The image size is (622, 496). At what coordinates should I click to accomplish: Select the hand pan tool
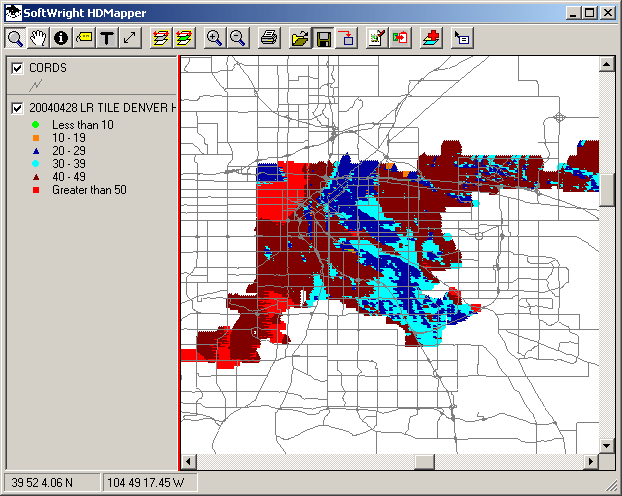point(38,38)
